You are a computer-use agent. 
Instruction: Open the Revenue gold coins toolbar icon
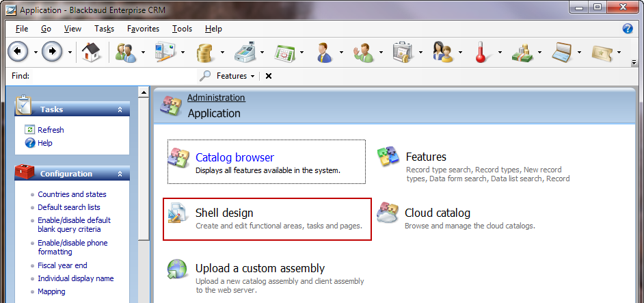(205, 53)
